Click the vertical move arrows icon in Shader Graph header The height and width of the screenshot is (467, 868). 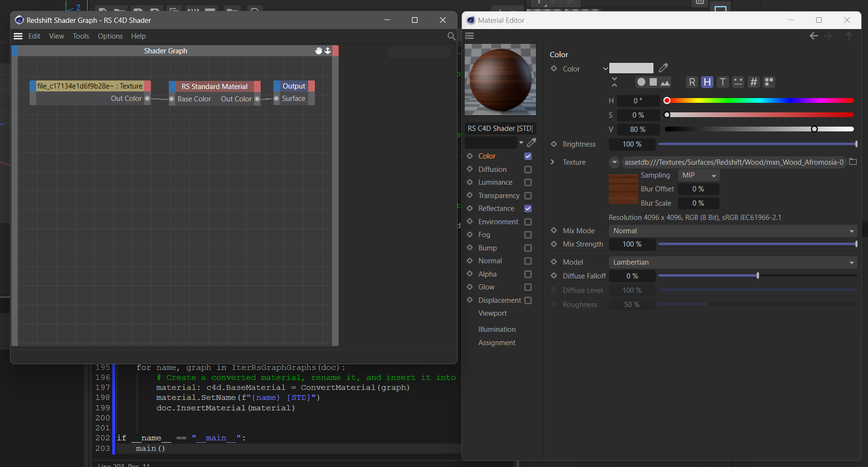click(x=328, y=50)
